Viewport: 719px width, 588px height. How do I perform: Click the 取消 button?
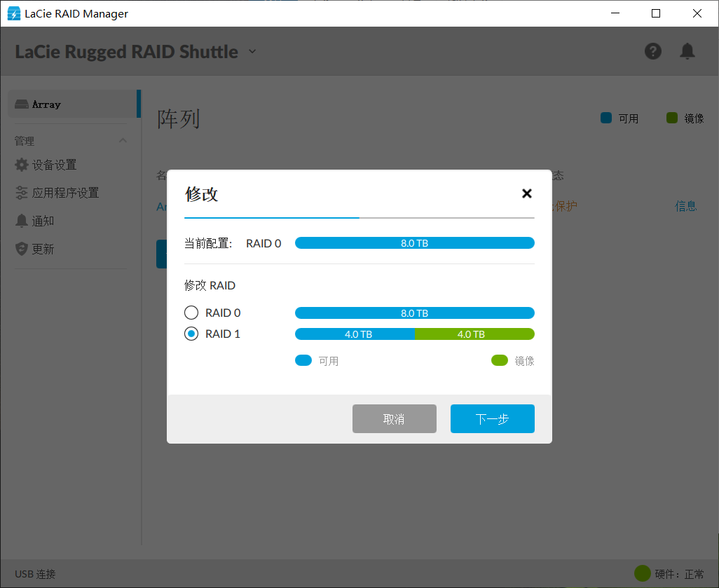395,419
